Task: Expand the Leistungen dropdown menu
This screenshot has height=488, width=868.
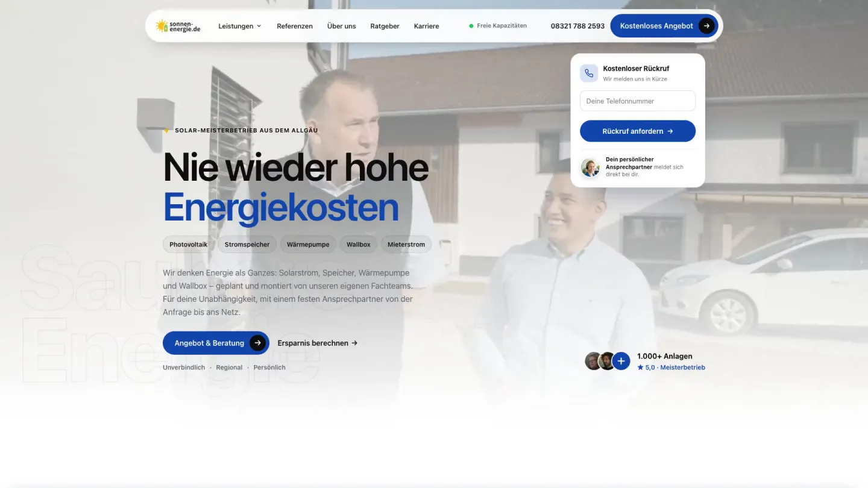Action: point(240,26)
